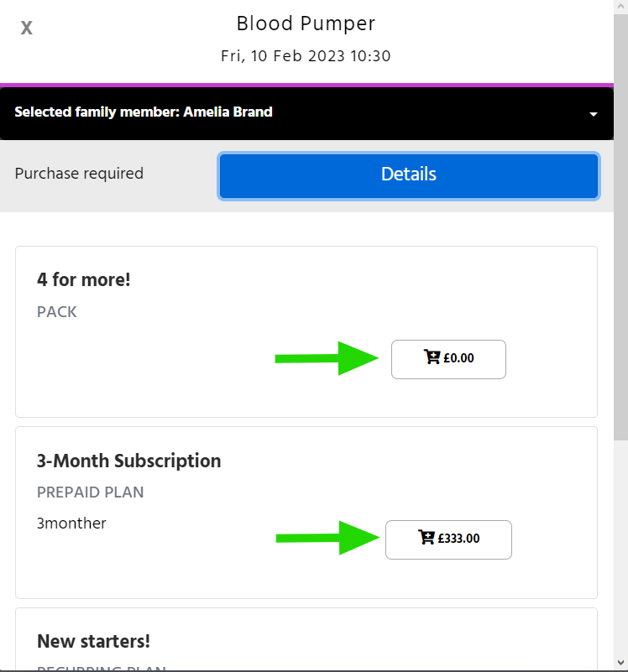Viewport: 628px width, 672px height.
Task: Open the class Details button
Action: point(408,175)
